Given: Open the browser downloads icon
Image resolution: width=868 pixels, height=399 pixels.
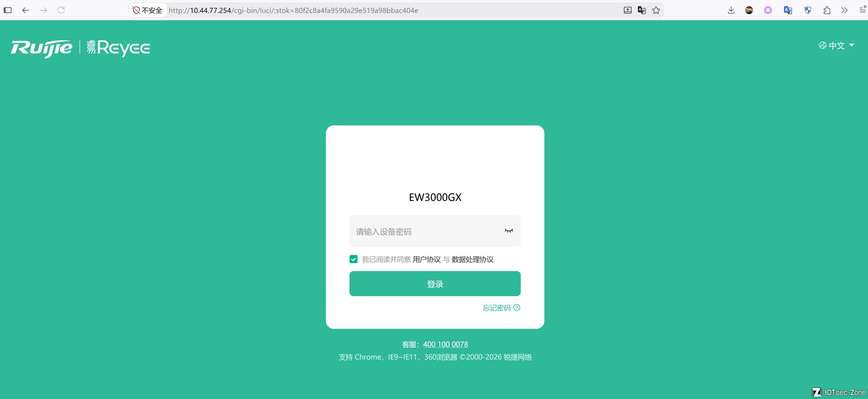Looking at the screenshot, I should (x=731, y=10).
